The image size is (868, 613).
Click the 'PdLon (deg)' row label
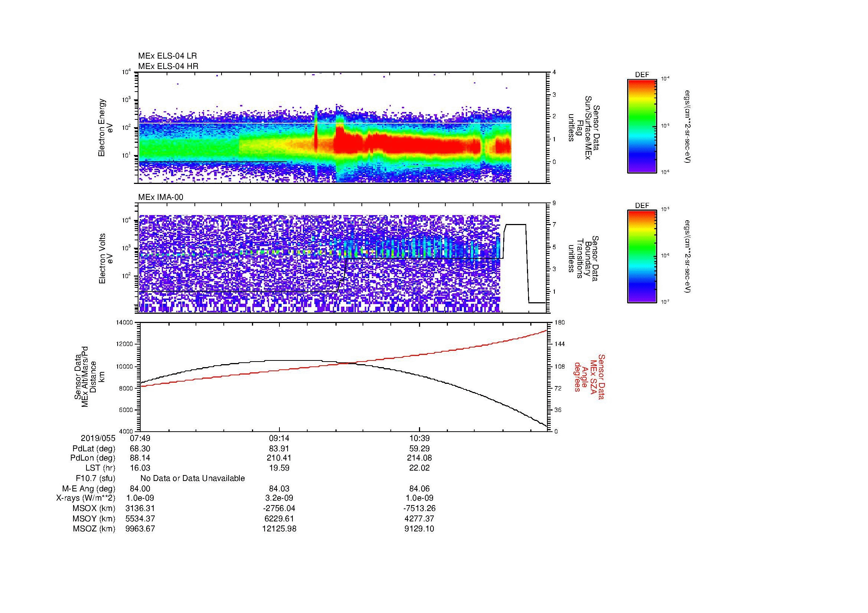coord(93,458)
